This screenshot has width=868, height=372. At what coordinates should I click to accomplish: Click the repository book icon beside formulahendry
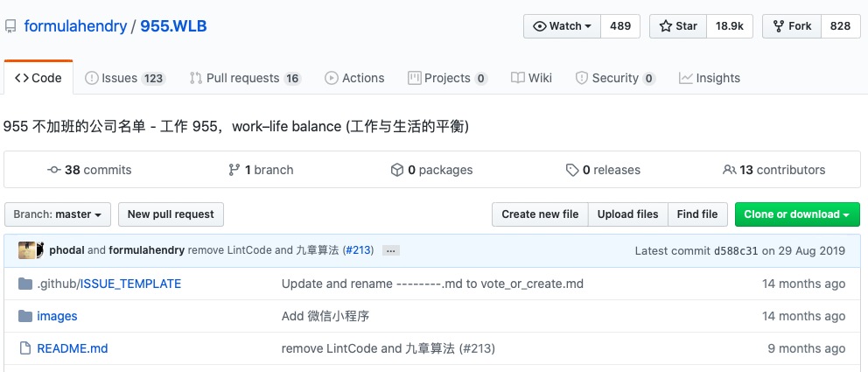[x=10, y=26]
